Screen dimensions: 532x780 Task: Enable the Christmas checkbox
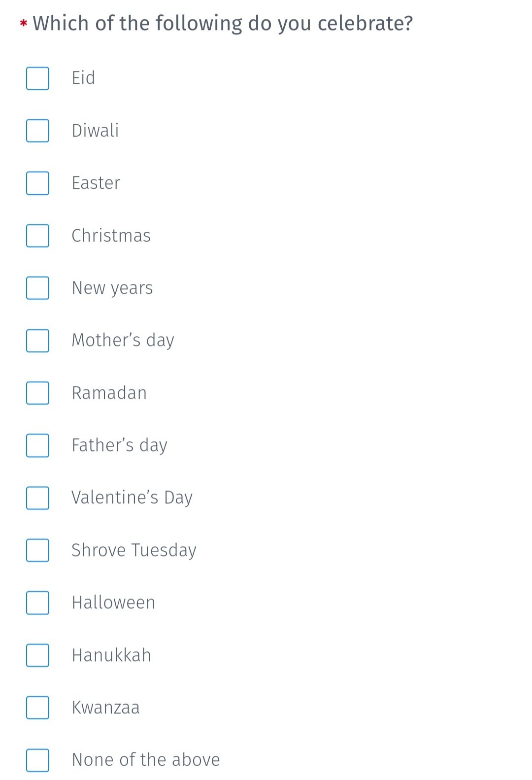click(x=37, y=236)
